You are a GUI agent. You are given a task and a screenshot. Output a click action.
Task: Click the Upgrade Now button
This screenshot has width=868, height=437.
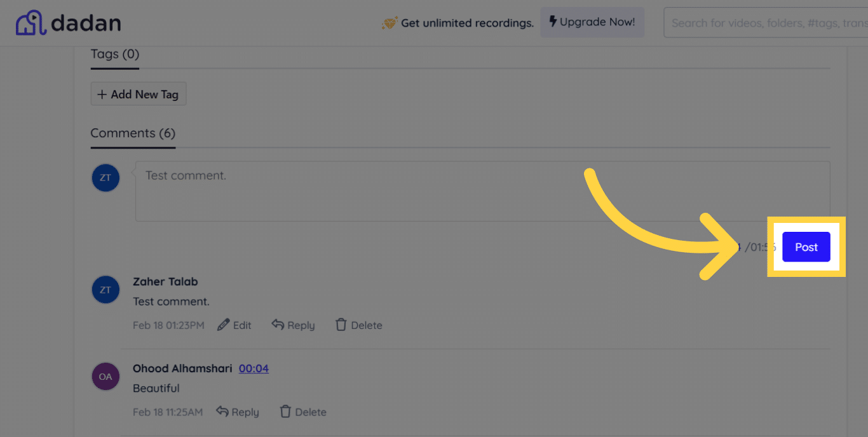click(592, 21)
